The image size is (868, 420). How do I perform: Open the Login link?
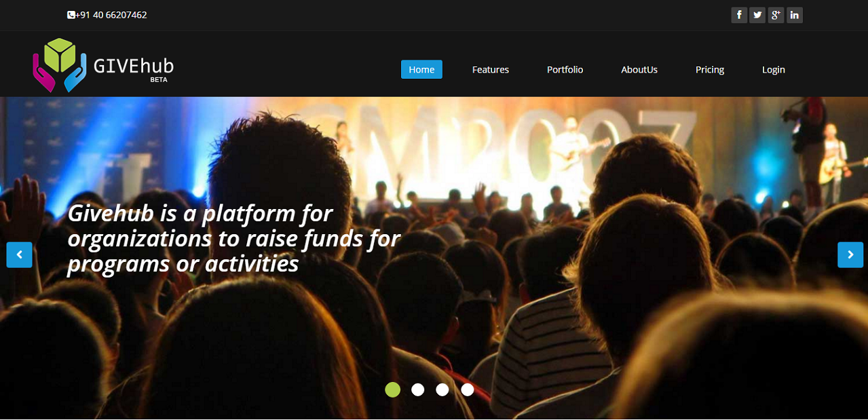(x=774, y=69)
